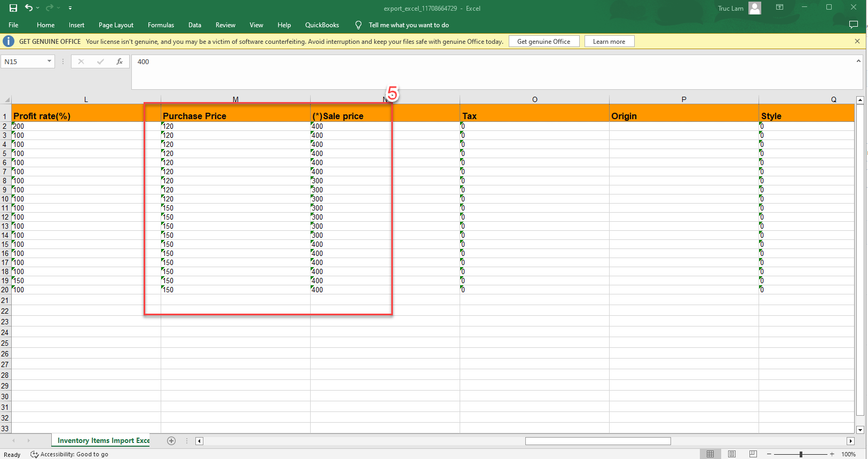Select the Inventory Items Import sheet tab
Screen dimensions: 868x459
point(103,441)
